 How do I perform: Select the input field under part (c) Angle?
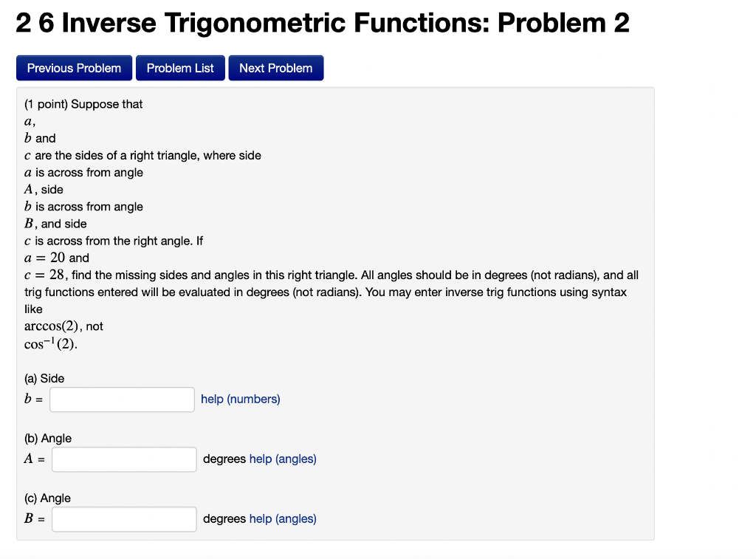[x=123, y=518]
